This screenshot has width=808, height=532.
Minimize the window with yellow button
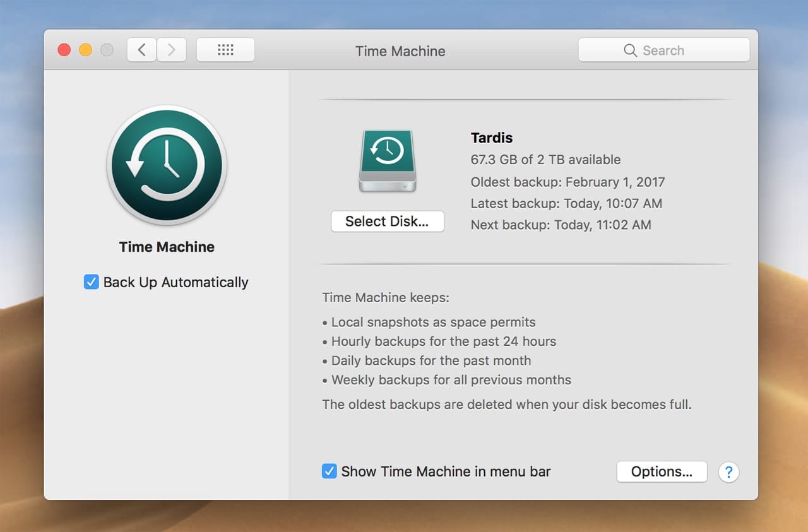85,50
